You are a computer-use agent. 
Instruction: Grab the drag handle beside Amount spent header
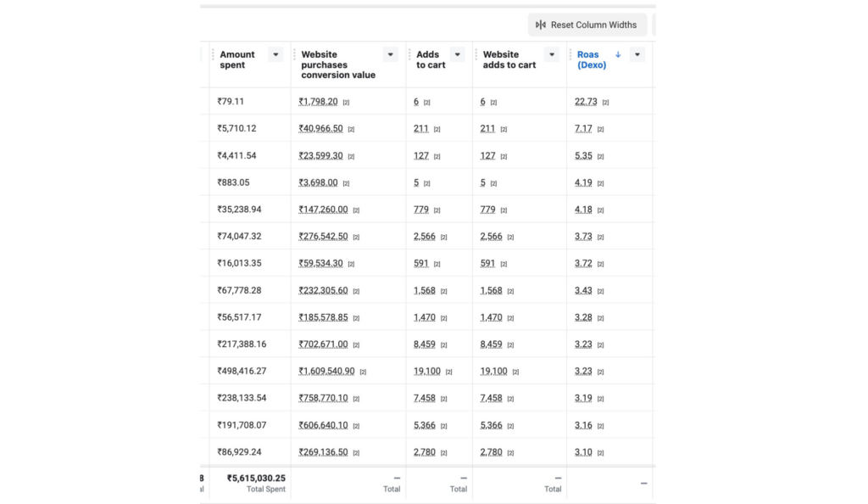pos(213,55)
